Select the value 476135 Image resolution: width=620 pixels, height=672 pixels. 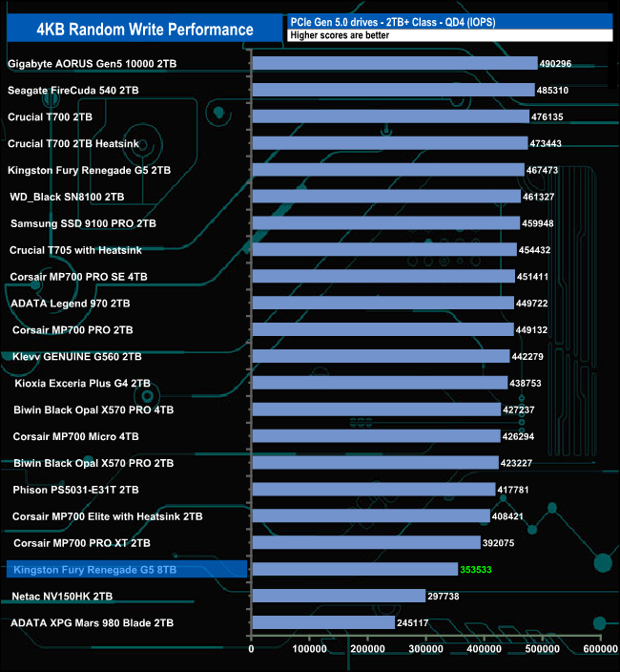click(548, 116)
